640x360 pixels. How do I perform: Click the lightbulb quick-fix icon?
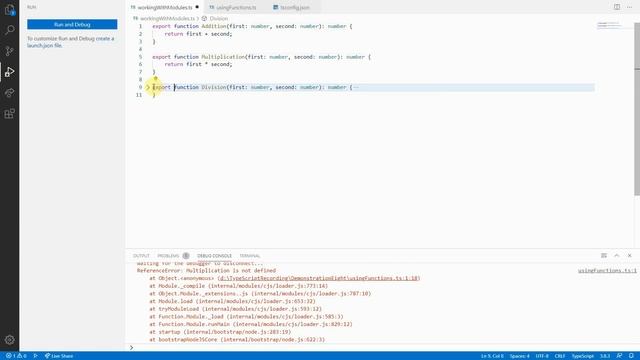click(156, 79)
